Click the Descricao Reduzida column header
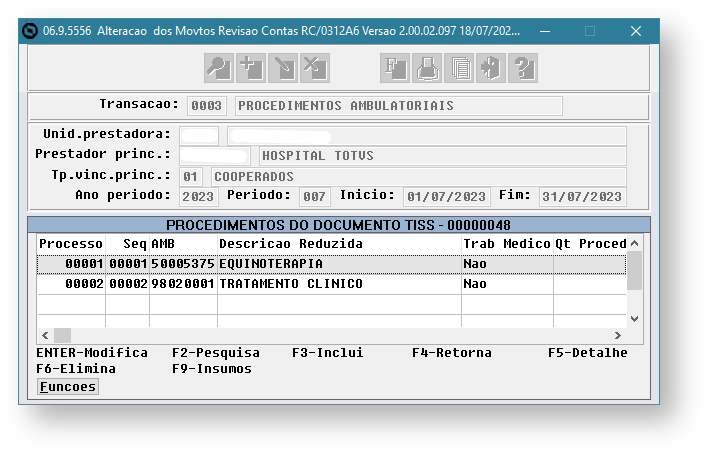Screen dimensions: 708x453 (x=340, y=244)
